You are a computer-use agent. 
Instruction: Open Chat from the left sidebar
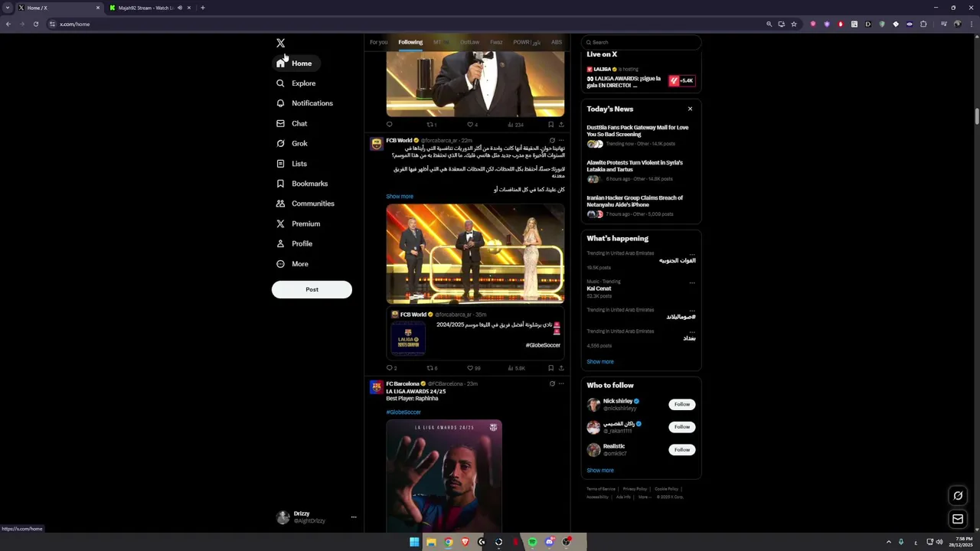click(x=292, y=123)
